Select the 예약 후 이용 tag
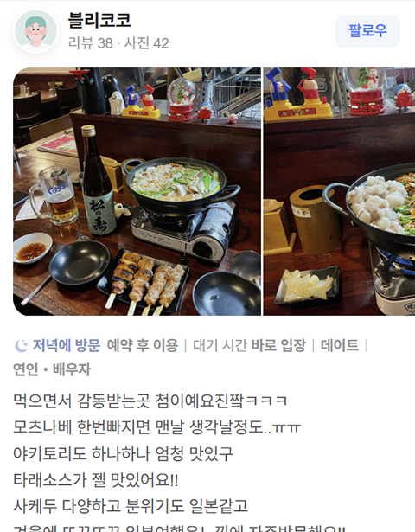 (x=143, y=345)
